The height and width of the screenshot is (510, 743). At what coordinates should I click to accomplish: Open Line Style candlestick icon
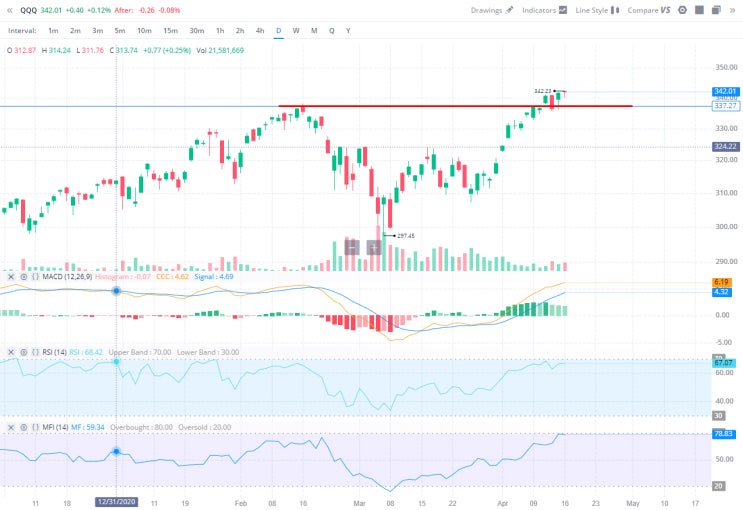pyautogui.click(x=615, y=10)
